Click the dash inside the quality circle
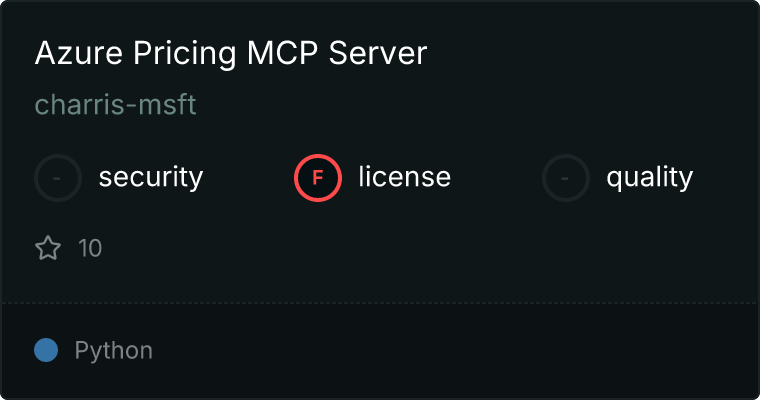Image resolution: width=760 pixels, height=400 pixels. tap(564, 178)
